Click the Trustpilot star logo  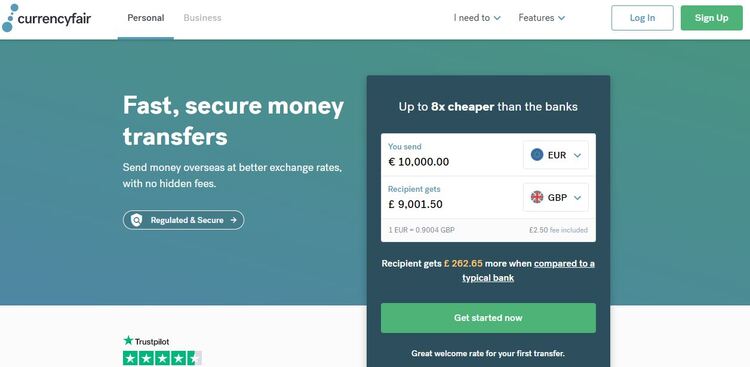point(128,341)
